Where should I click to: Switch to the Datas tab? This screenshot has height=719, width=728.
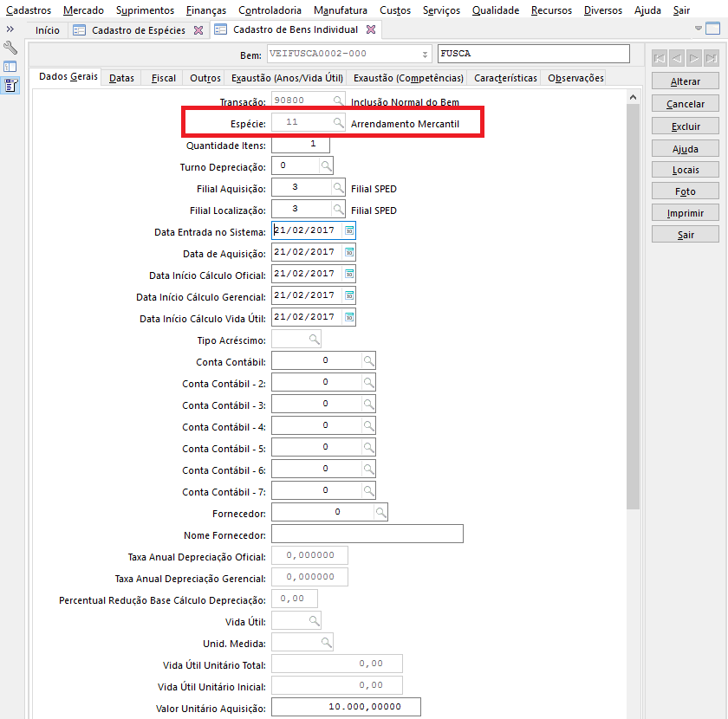[x=121, y=78]
